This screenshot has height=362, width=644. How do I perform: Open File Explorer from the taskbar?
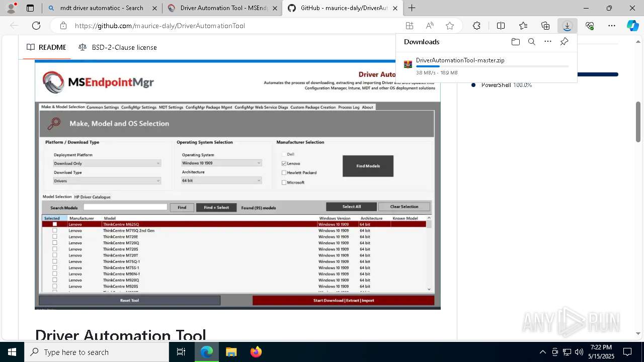[x=231, y=352]
